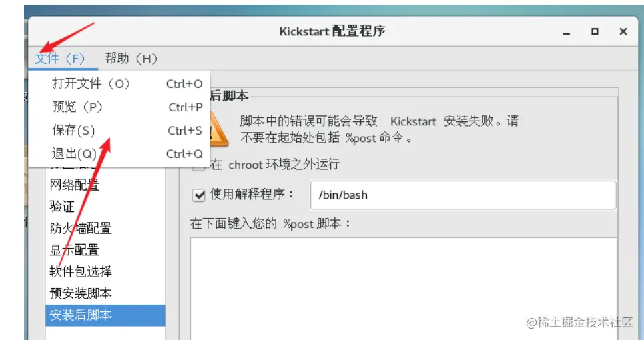The width and height of the screenshot is (644, 340).
Task: Open 显示配置 section
Action: click(x=105, y=250)
